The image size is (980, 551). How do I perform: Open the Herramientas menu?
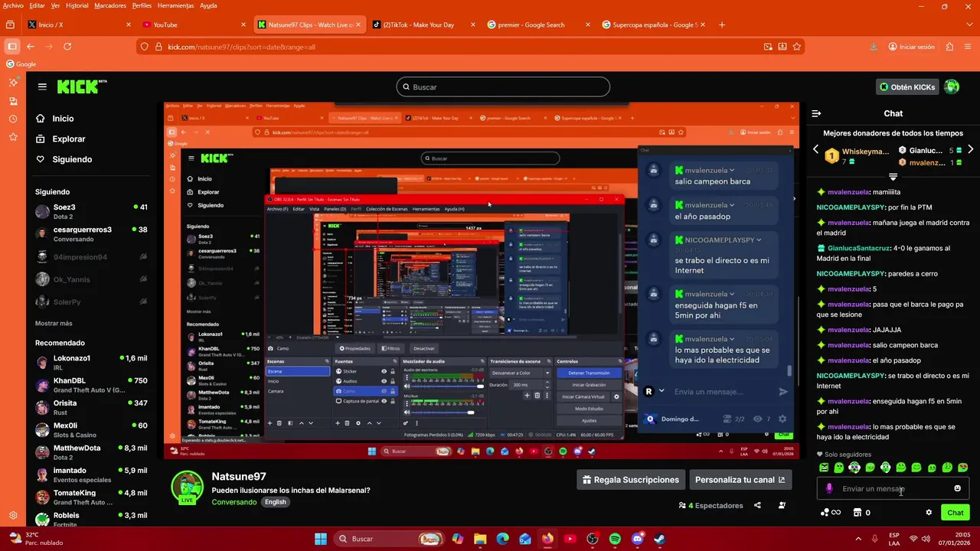coord(175,5)
